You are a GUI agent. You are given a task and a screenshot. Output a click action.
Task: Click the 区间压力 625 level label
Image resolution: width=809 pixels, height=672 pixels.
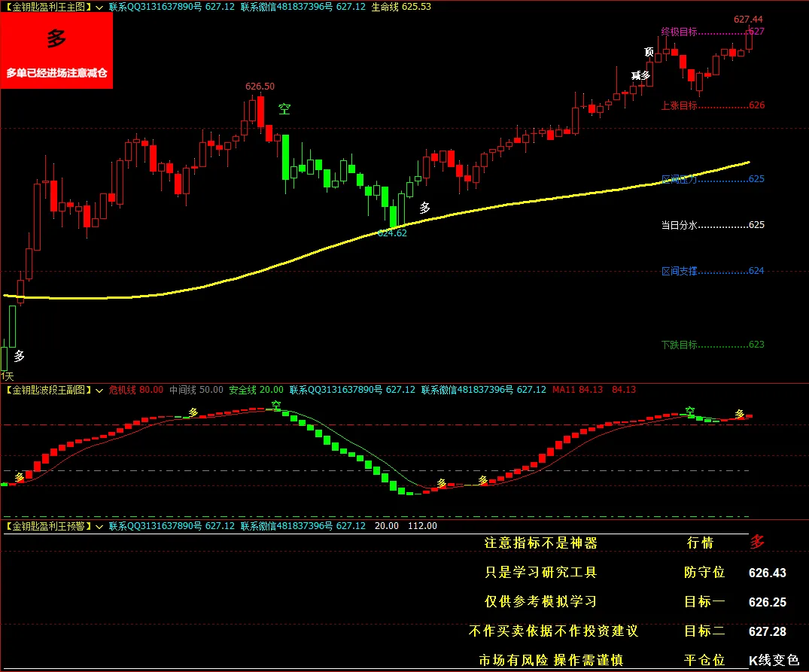tap(713, 179)
